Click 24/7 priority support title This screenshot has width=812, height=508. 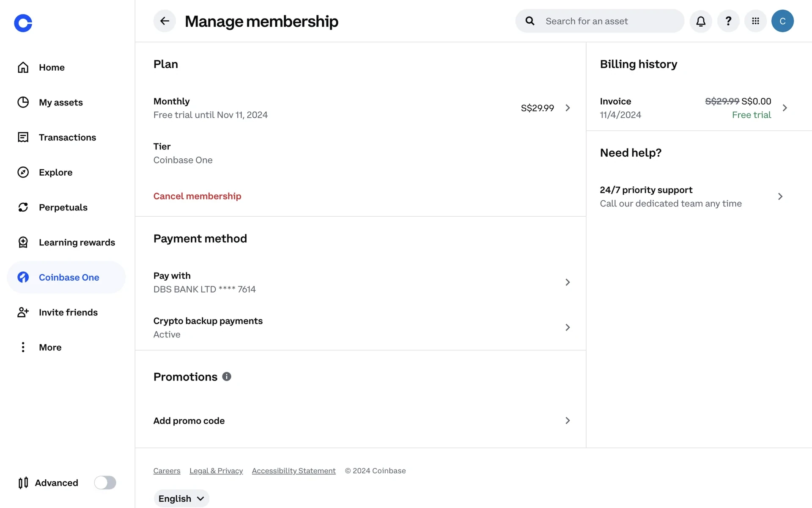[x=646, y=190]
